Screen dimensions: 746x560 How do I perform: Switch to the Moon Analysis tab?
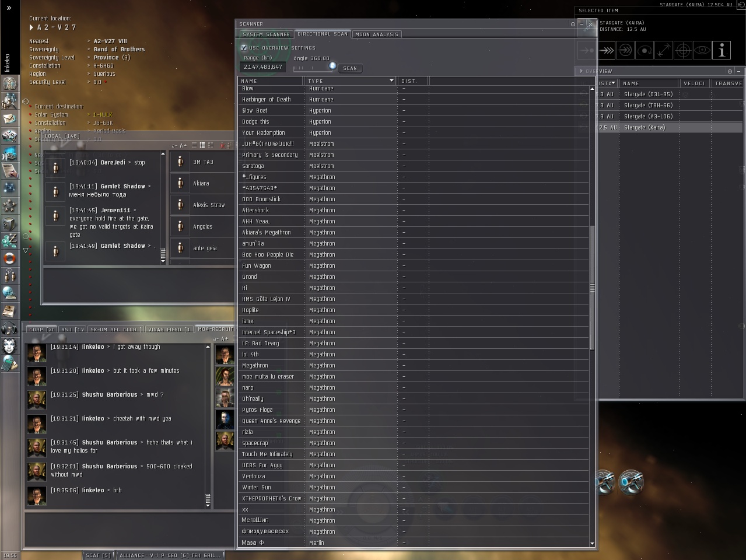(x=377, y=34)
